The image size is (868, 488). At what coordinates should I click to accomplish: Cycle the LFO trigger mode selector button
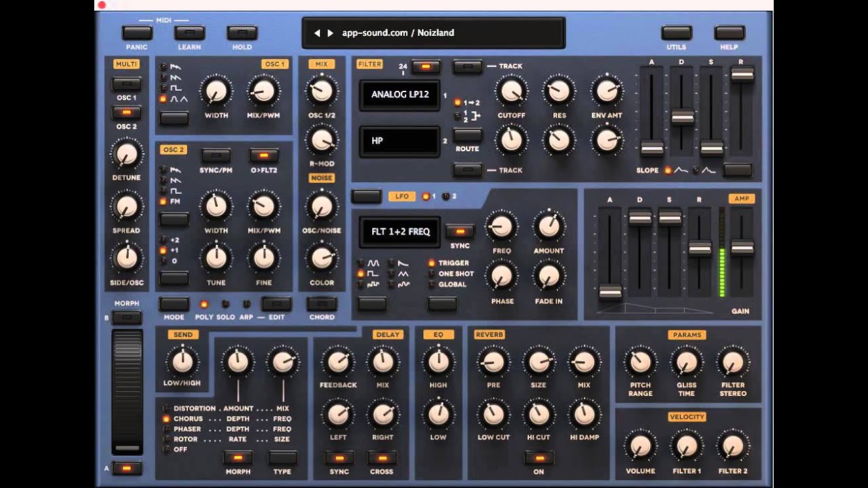tap(442, 304)
